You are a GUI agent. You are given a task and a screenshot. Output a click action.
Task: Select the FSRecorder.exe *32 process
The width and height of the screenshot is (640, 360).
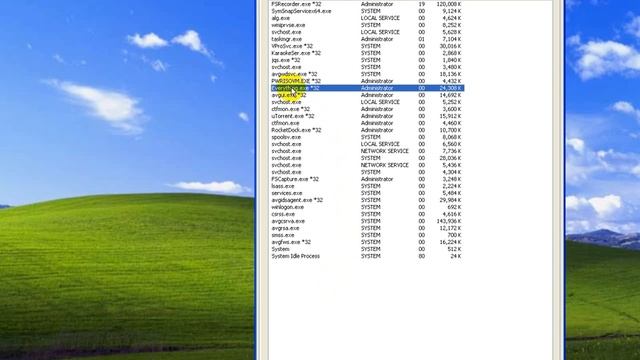pyautogui.click(x=367, y=4)
